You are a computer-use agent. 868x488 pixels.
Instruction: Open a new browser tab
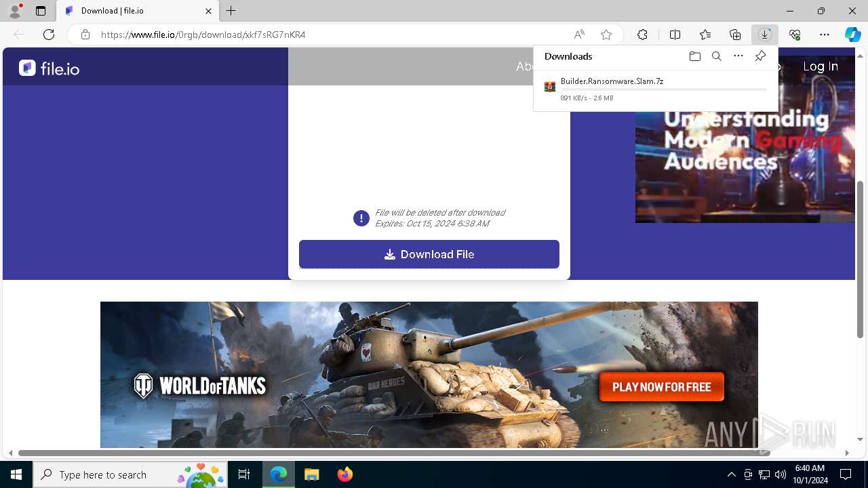click(231, 11)
